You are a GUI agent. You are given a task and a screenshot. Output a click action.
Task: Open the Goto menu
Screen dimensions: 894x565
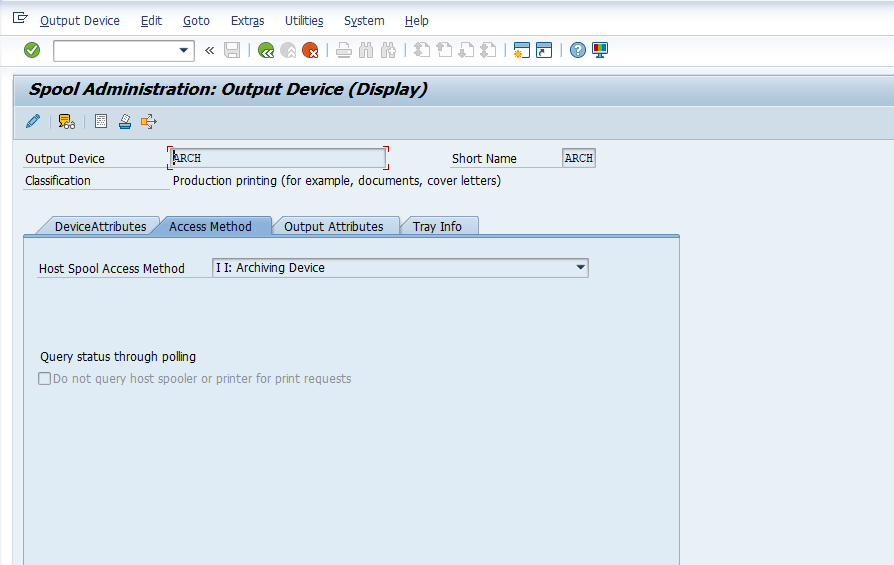(x=196, y=21)
